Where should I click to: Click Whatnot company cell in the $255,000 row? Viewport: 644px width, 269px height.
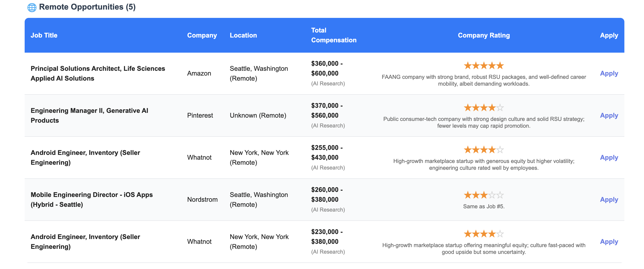(x=199, y=157)
